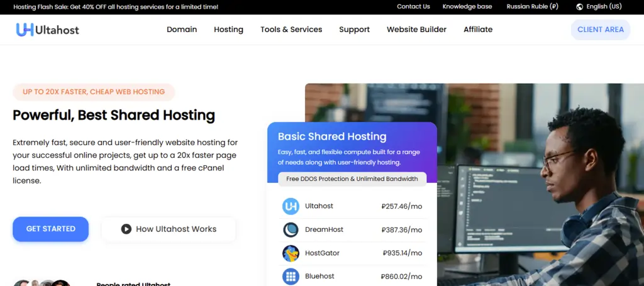
Task: Click the Bluehost name in comparison list
Action: (319, 276)
